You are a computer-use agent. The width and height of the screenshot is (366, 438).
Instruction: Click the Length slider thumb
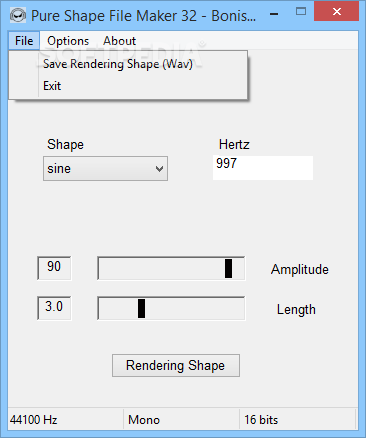click(141, 308)
